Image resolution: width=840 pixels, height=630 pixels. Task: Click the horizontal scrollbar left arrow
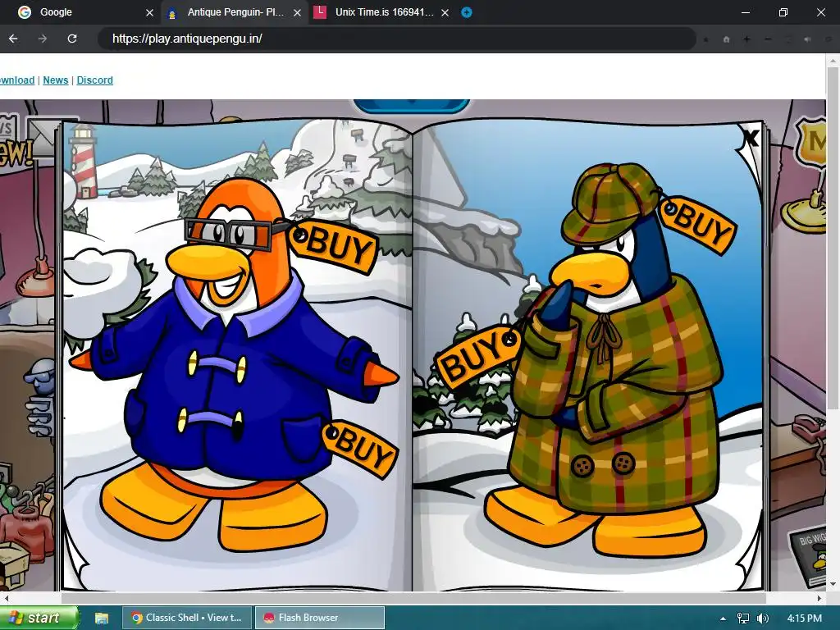(6, 598)
